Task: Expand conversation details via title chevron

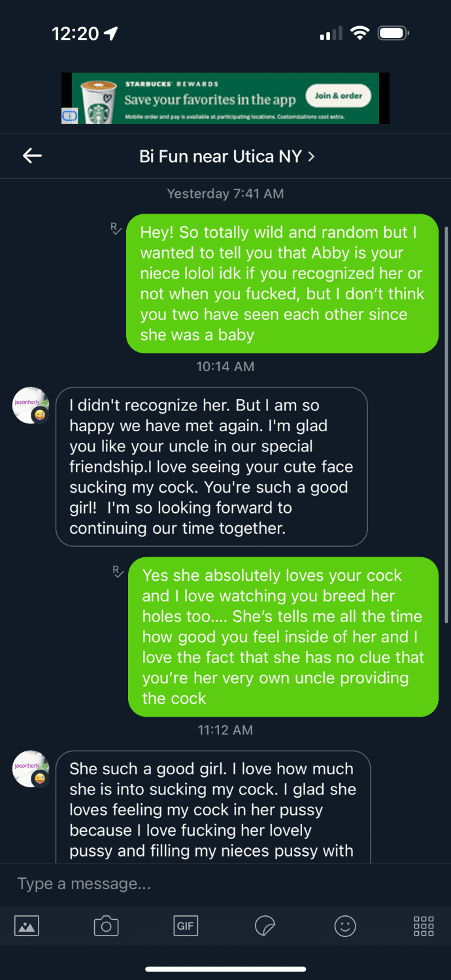Action: [310, 156]
